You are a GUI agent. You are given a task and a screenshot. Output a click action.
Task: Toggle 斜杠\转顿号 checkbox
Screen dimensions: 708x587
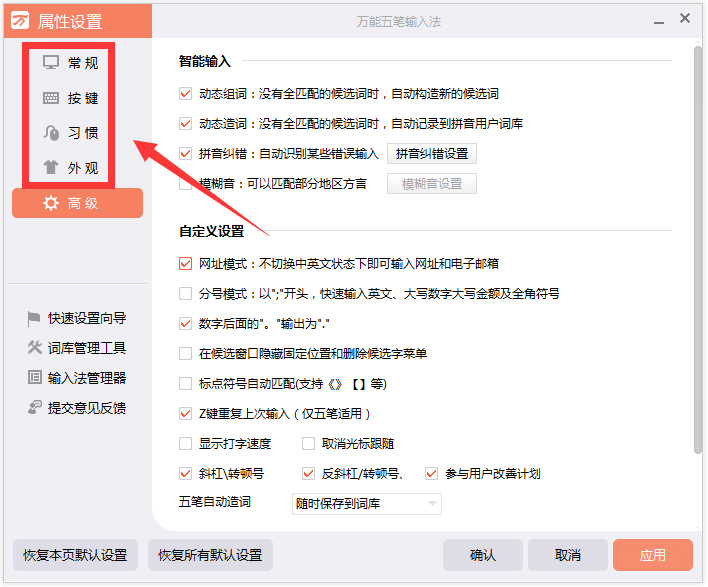pyautogui.click(x=185, y=473)
